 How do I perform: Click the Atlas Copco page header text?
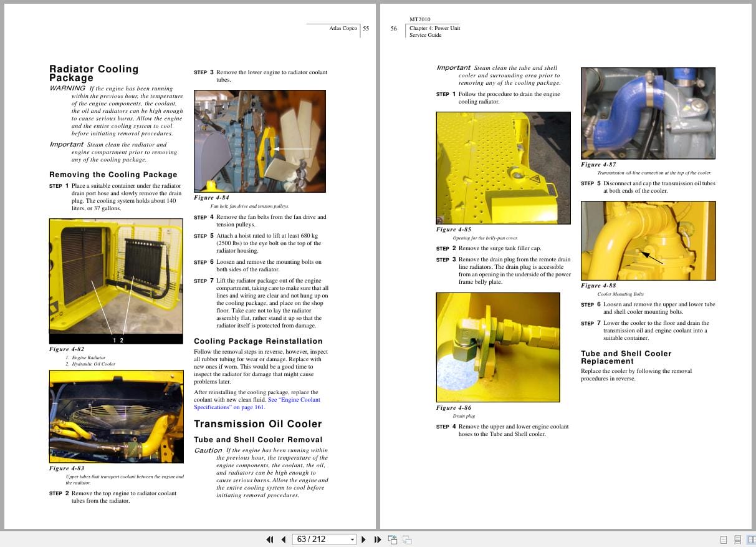tap(343, 28)
